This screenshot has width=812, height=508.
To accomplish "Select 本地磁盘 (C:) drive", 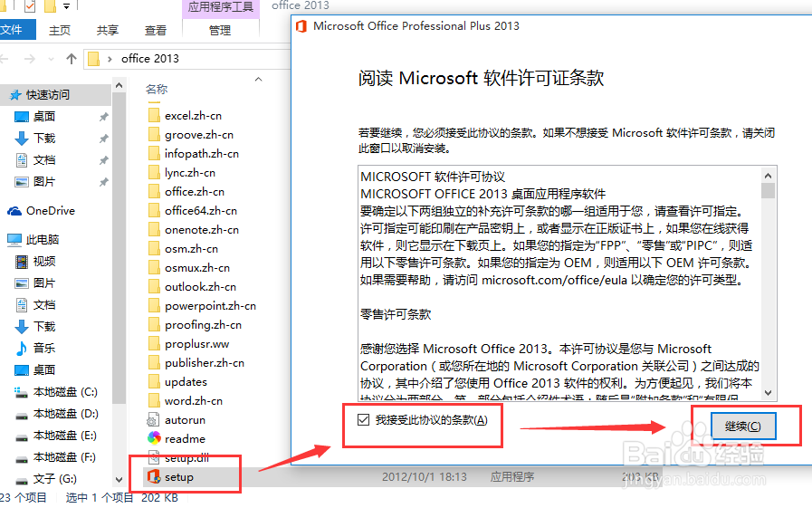I will point(65,392).
